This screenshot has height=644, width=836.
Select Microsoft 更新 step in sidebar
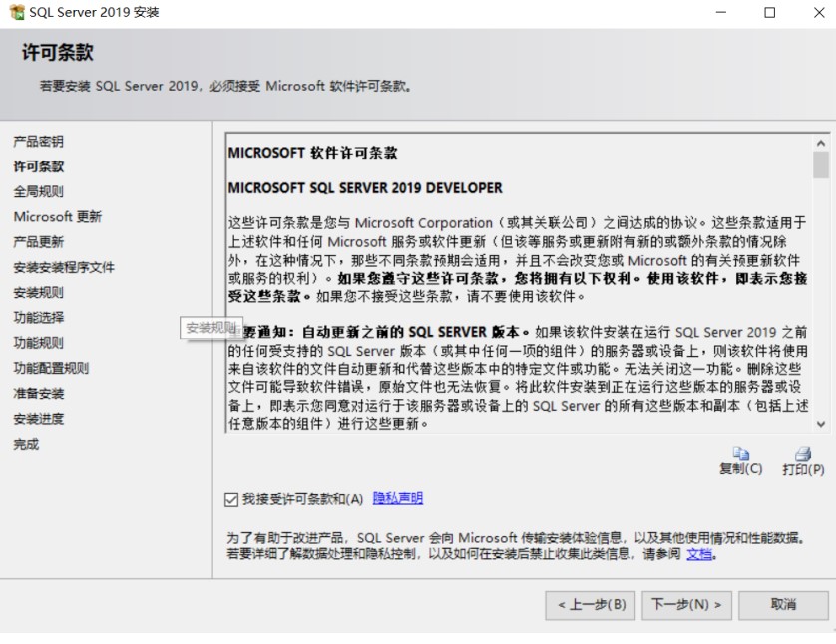[x=58, y=216]
